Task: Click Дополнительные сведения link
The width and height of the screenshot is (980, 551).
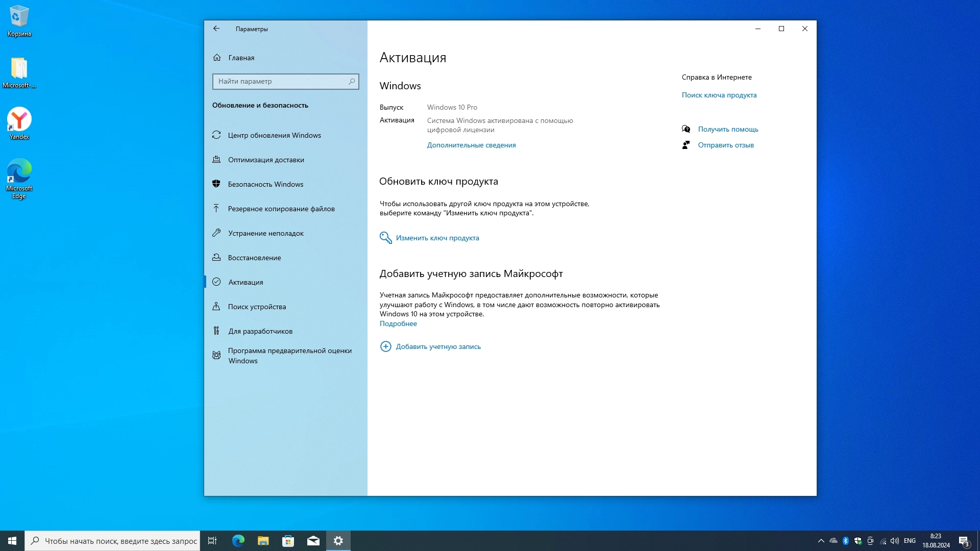Action: 471,145
